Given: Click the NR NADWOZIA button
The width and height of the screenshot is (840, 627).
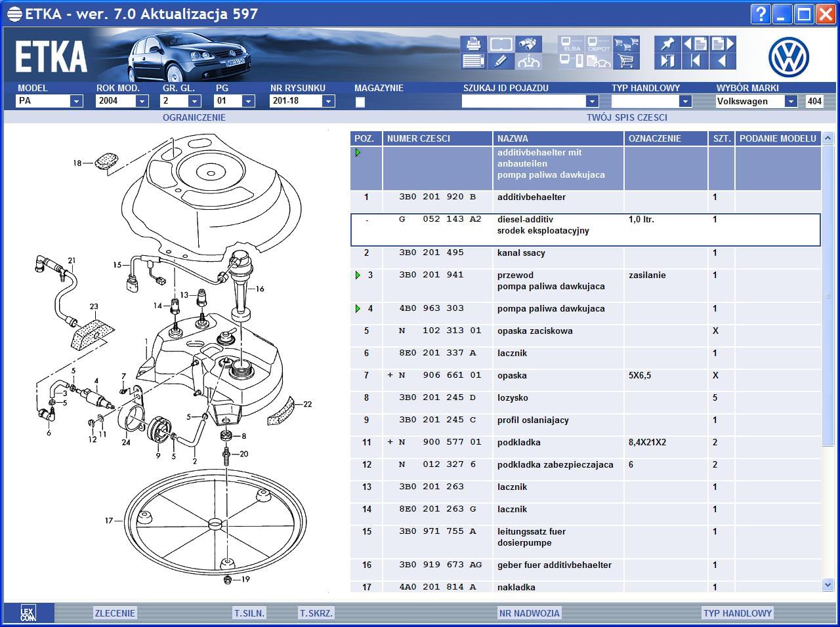Looking at the screenshot, I should (x=530, y=613).
